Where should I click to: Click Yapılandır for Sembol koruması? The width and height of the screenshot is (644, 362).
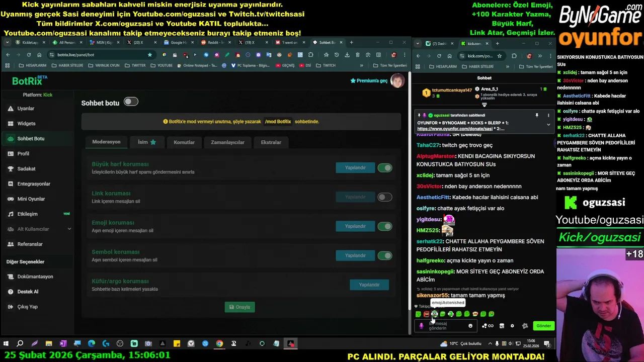point(355,255)
